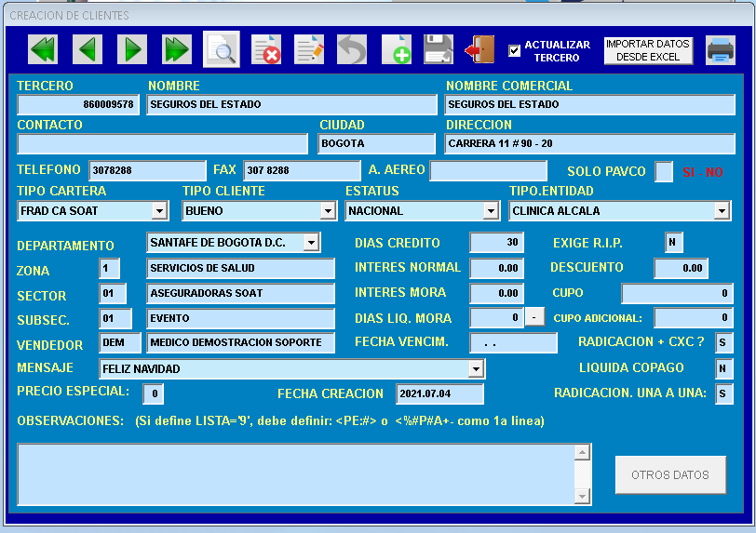Image resolution: width=756 pixels, height=533 pixels.
Task: Save with the floppy disk icon
Action: click(439, 49)
